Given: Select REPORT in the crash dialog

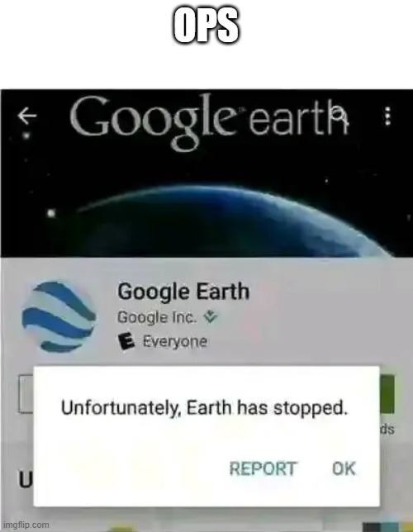Looking at the screenshot, I should click(263, 468).
